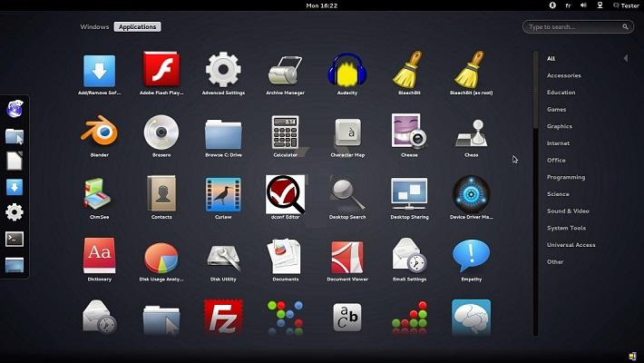Open file manager from the dash
This screenshot has width=644, height=363.
[15, 136]
